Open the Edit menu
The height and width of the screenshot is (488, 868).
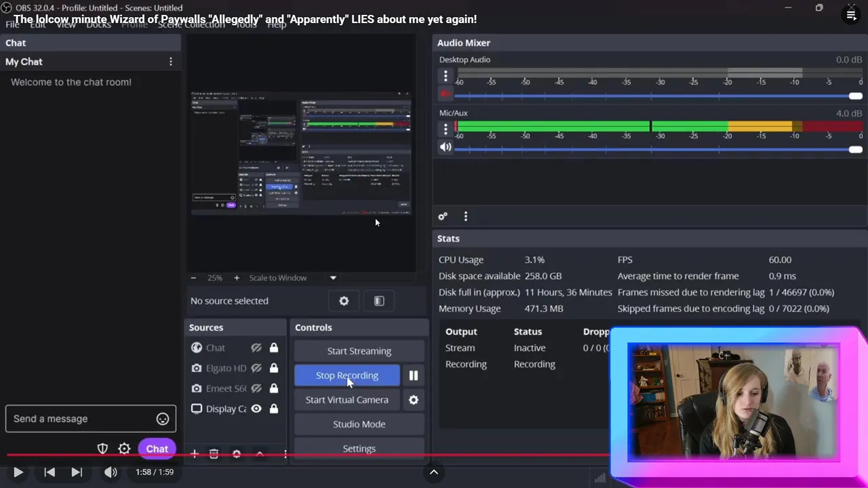(38, 24)
